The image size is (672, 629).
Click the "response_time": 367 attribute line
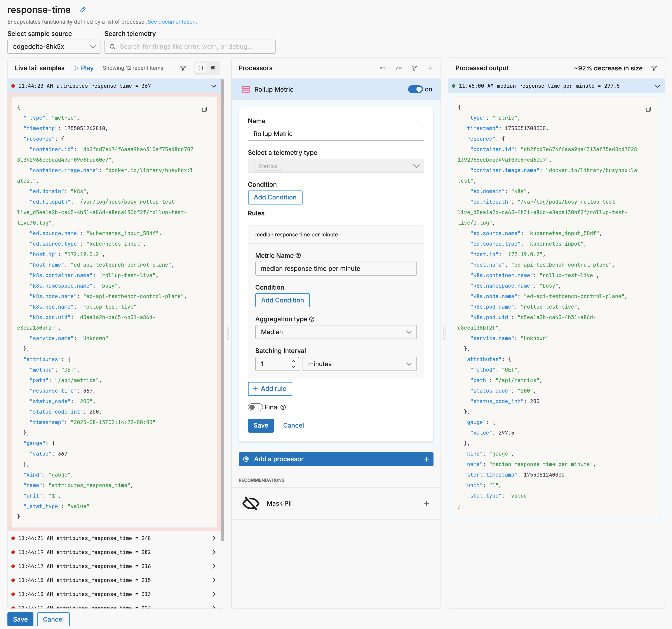[63, 391]
